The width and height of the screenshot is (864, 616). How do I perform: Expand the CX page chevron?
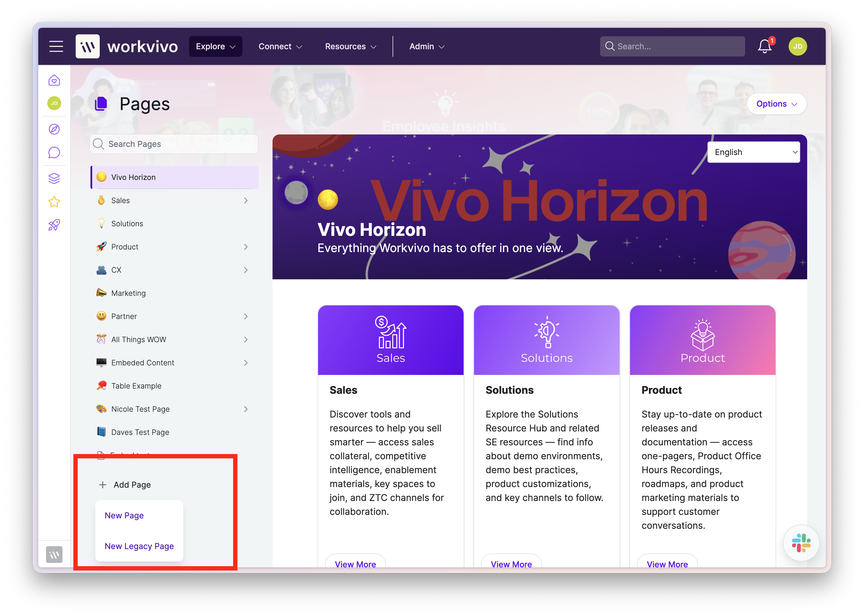pyautogui.click(x=246, y=270)
